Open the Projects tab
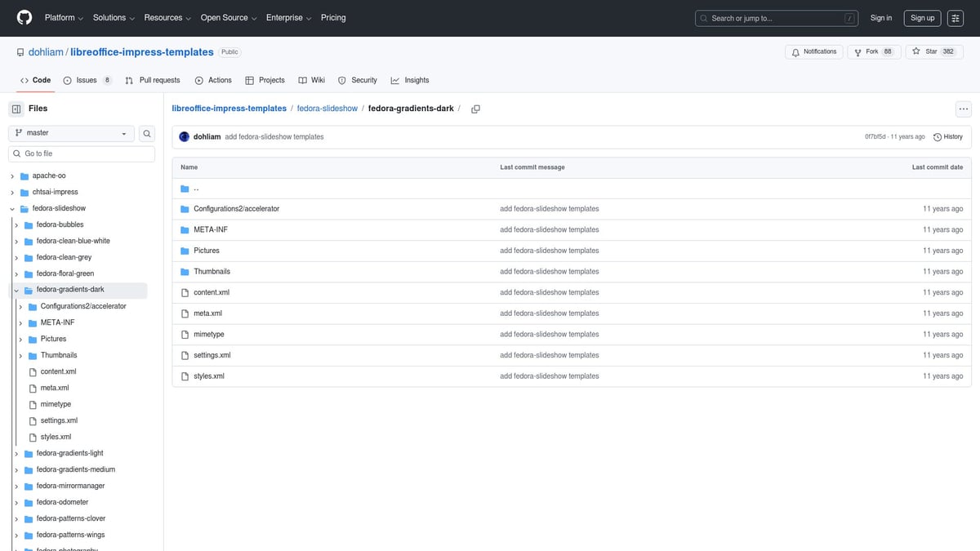The height and width of the screenshot is (551, 980). coord(265,80)
